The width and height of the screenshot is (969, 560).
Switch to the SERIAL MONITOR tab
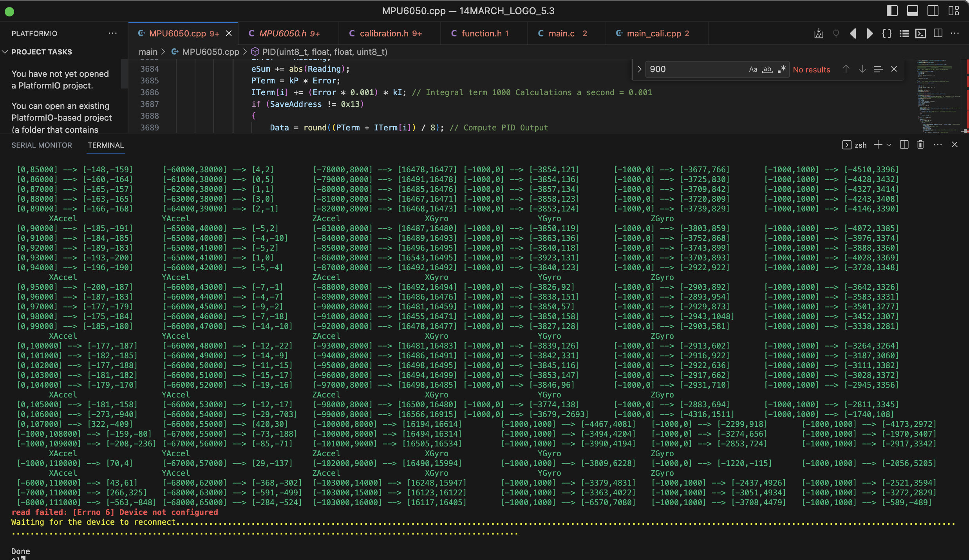[42, 145]
